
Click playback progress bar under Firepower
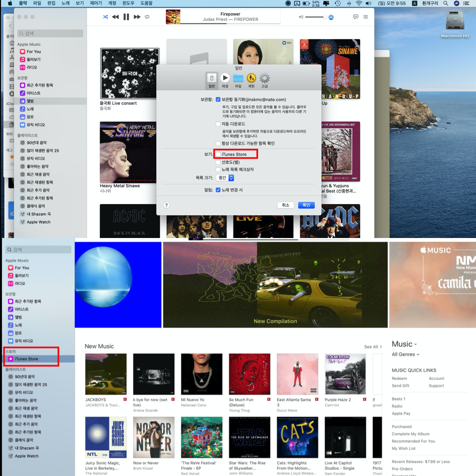pos(231,23)
